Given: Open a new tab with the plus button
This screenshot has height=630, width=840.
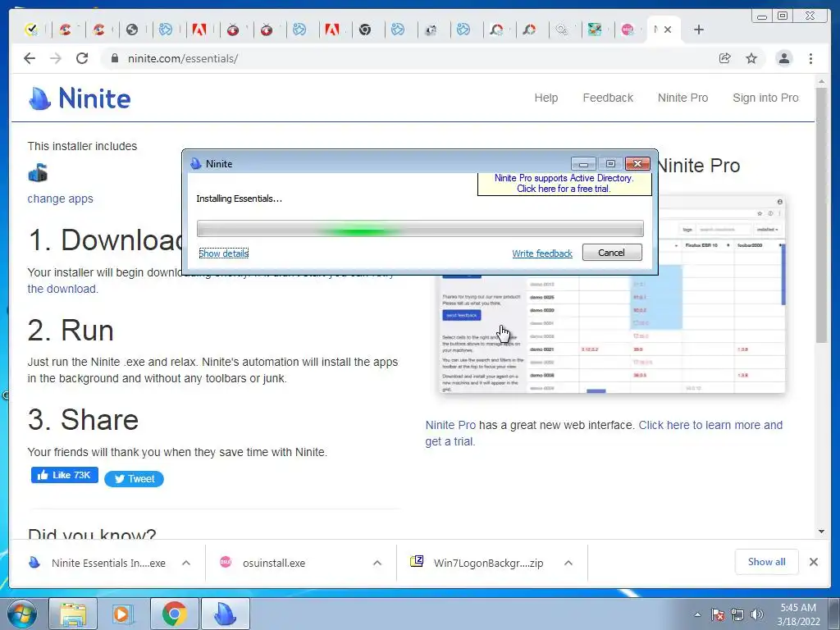Looking at the screenshot, I should point(699,30).
